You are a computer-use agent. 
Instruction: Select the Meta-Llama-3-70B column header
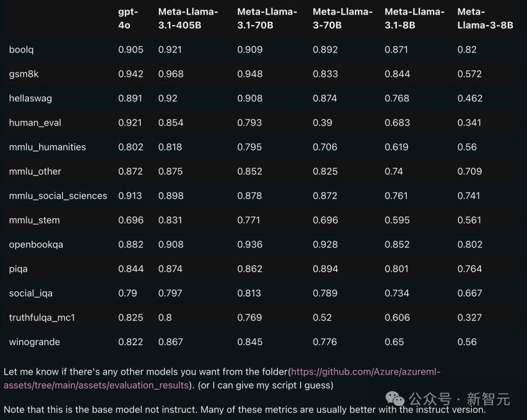point(343,19)
